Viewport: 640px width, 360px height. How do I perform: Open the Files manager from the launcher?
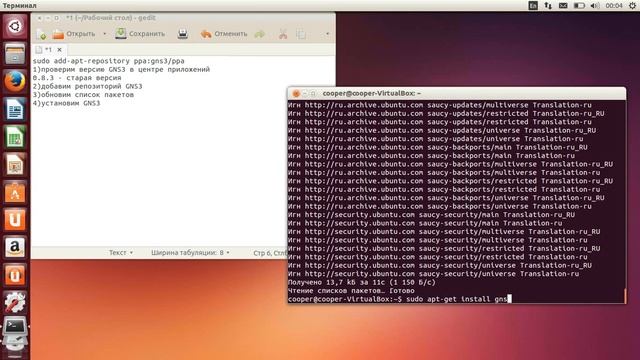point(15,54)
